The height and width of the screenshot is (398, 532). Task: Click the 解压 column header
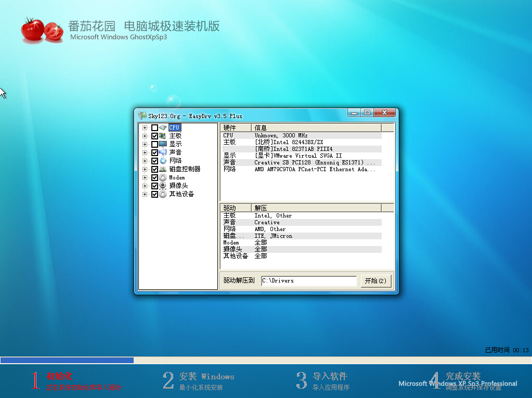316,208
